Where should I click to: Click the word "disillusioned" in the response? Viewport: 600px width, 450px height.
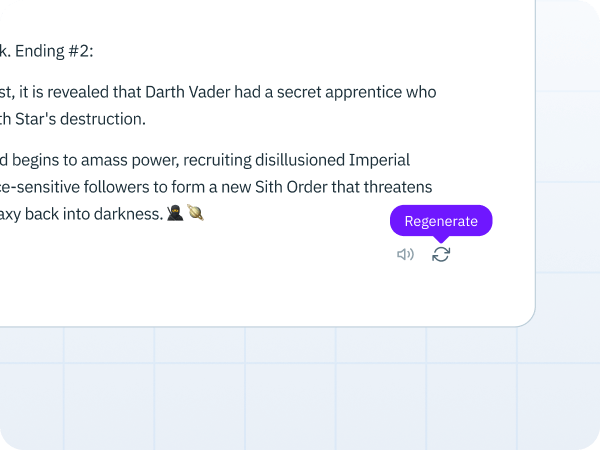(300, 160)
